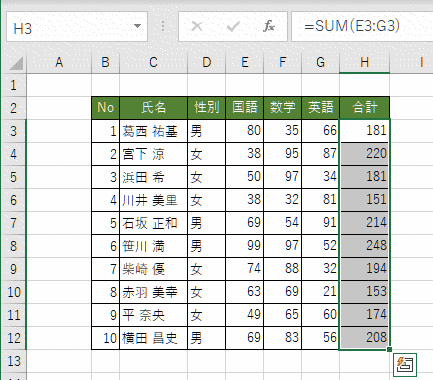Open the Quick Analysis icon below table
Viewport: 433px width, 380px height.
pos(405,365)
